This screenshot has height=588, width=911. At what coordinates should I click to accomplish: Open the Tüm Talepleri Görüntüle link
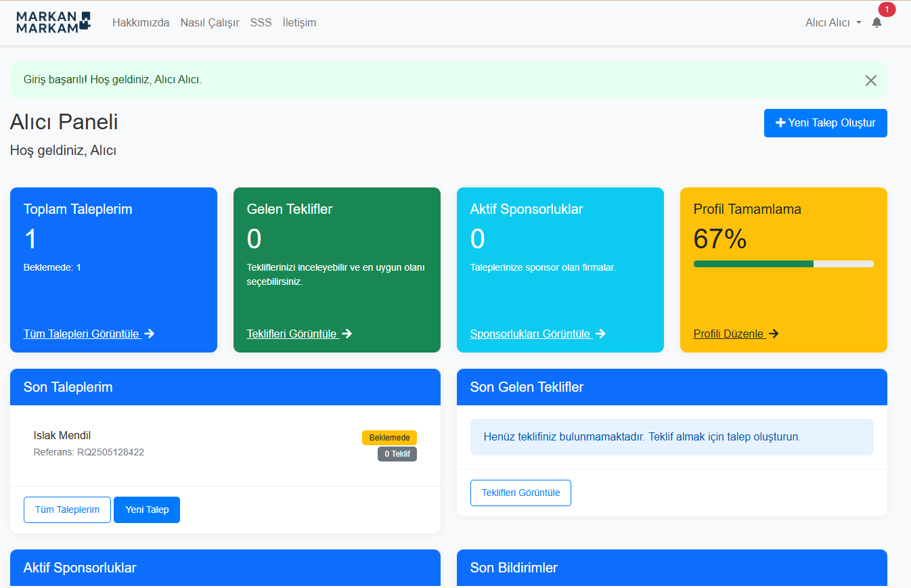tap(89, 334)
